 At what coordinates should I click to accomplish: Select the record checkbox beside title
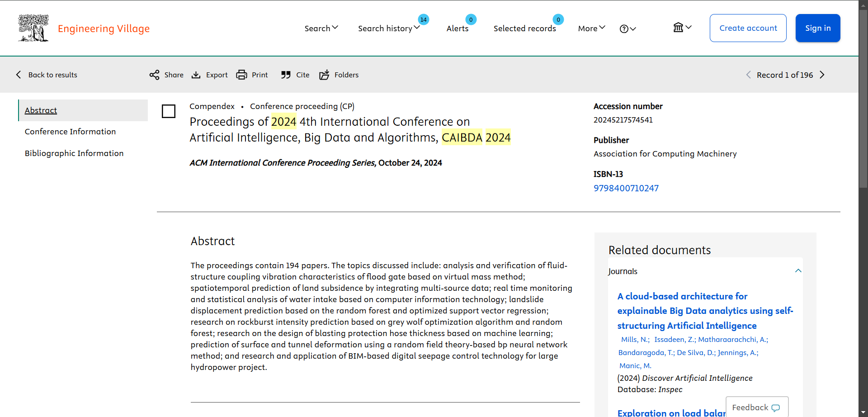pos(169,111)
